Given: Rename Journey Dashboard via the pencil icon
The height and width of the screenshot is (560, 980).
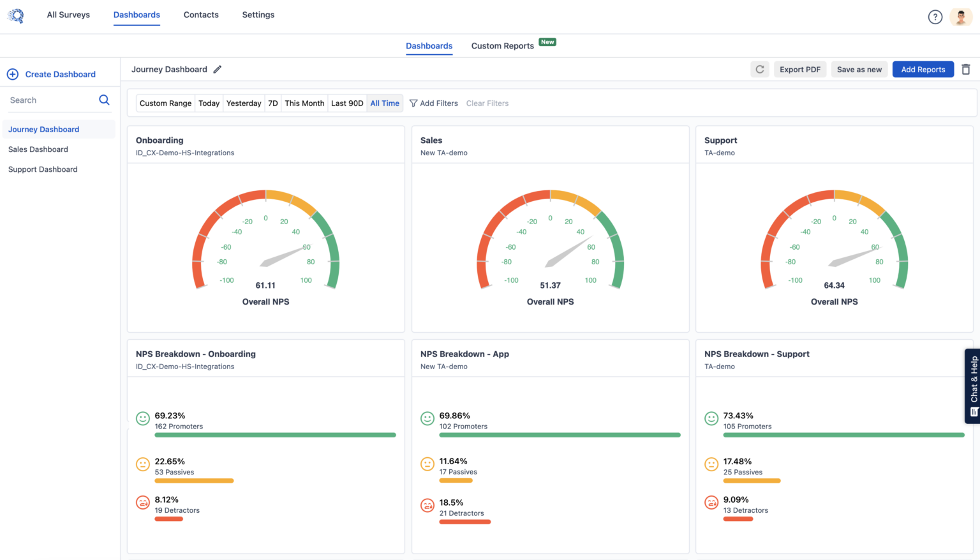Looking at the screenshot, I should (218, 69).
